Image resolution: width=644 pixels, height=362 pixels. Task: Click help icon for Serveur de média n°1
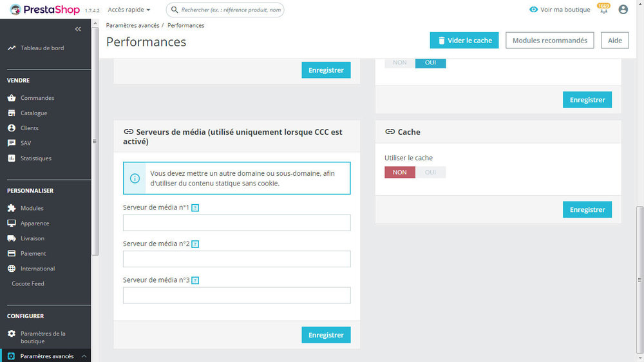[196, 208]
